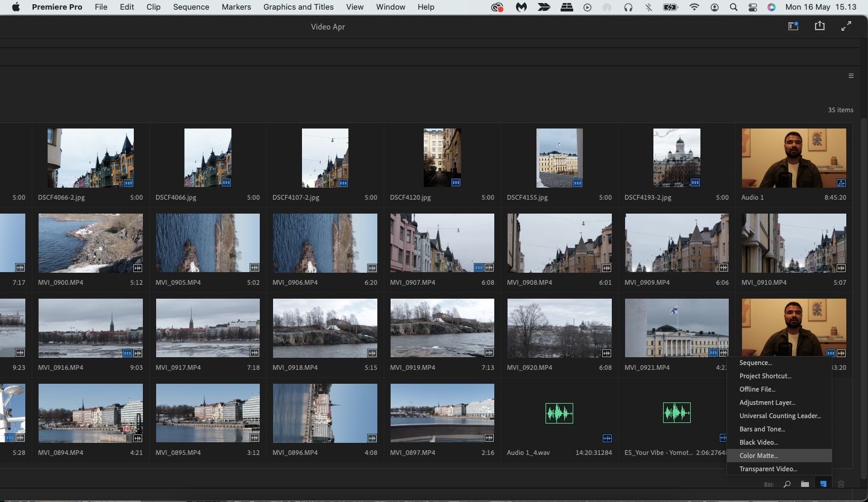Open the Graphics and Titles menu
The height and width of the screenshot is (502, 868).
[298, 7]
